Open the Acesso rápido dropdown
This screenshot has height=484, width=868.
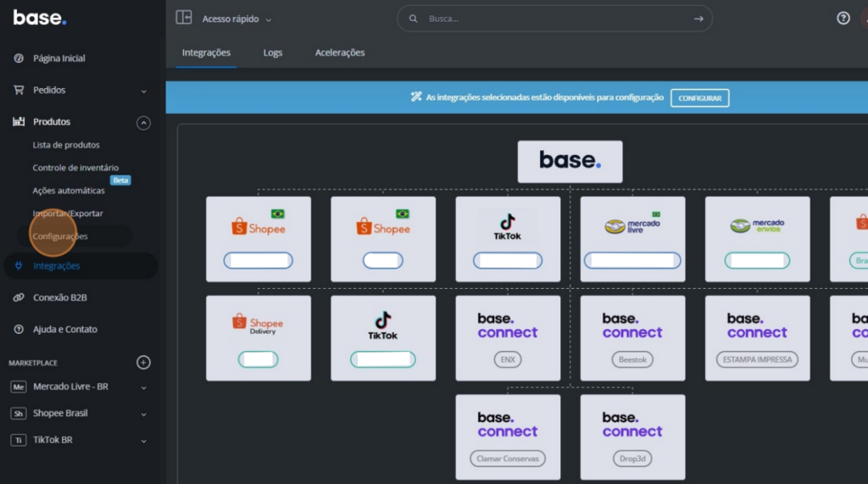click(x=237, y=19)
